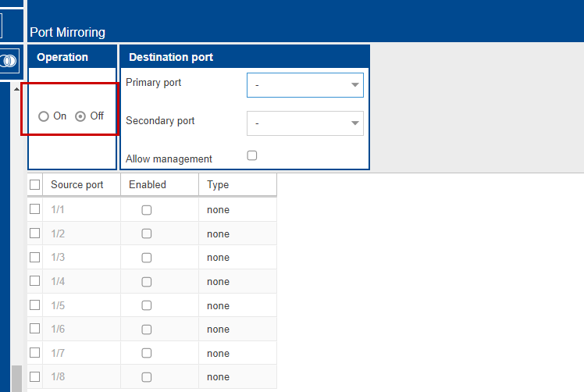
Task: Enable mirroring checkbox for source port 1/4
Action: 147,282
